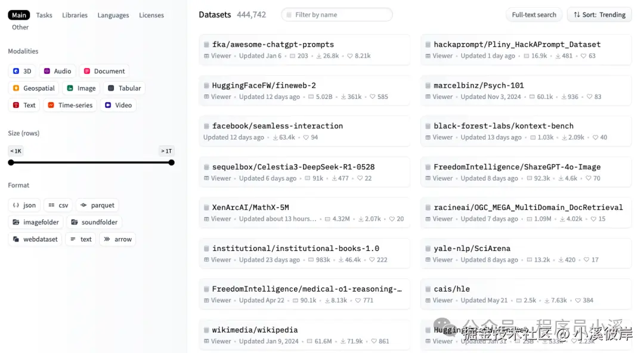This screenshot has height=353, width=644.
Task: Click the Filter by name field
Action: (337, 15)
